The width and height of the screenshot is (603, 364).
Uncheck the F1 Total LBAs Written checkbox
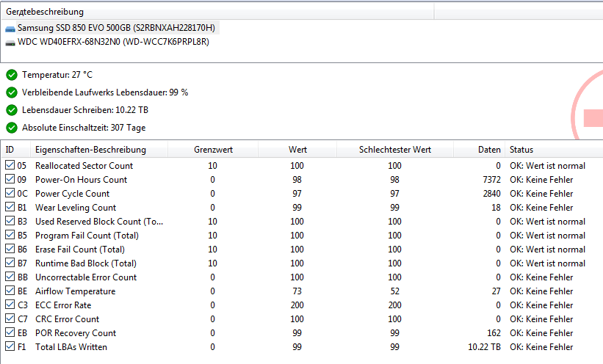click(10, 346)
